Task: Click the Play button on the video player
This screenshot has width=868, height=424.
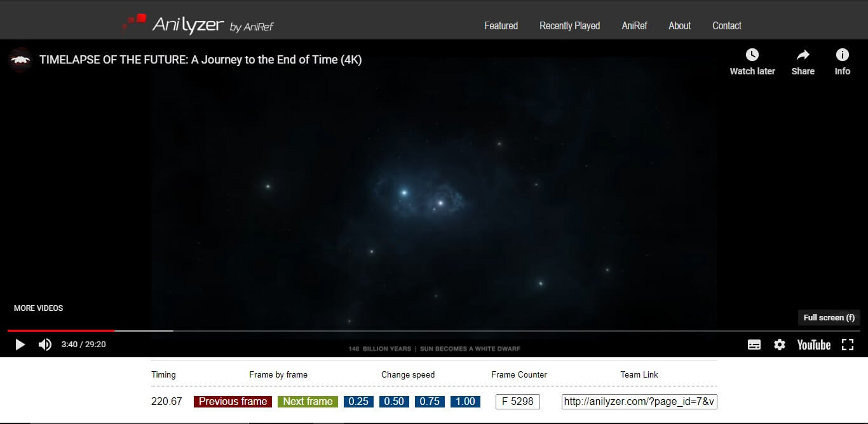Action: (20, 344)
